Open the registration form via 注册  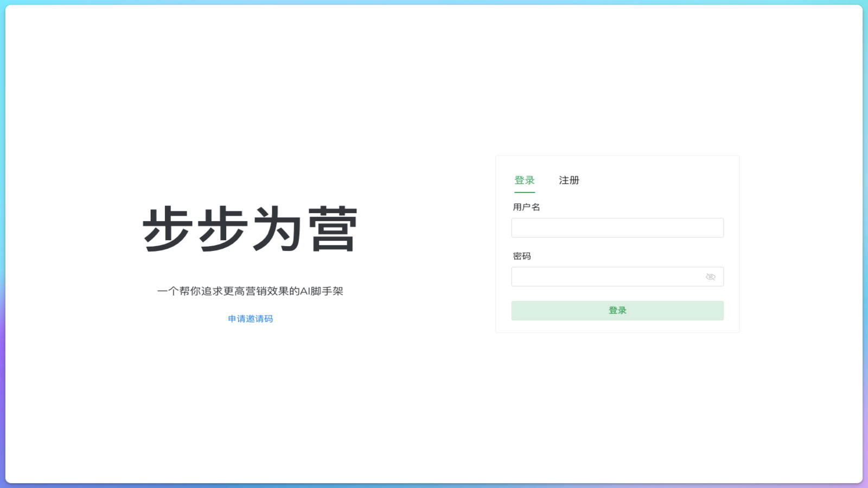pyautogui.click(x=568, y=180)
